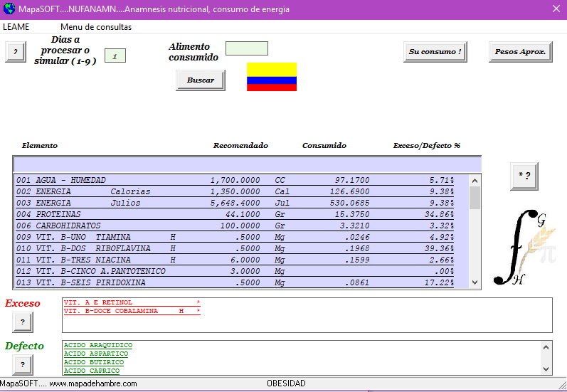Screen dimensions: 567x392
Task: Select ACIDO ASPARTICO in Defecto list
Action: tap(96, 354)
